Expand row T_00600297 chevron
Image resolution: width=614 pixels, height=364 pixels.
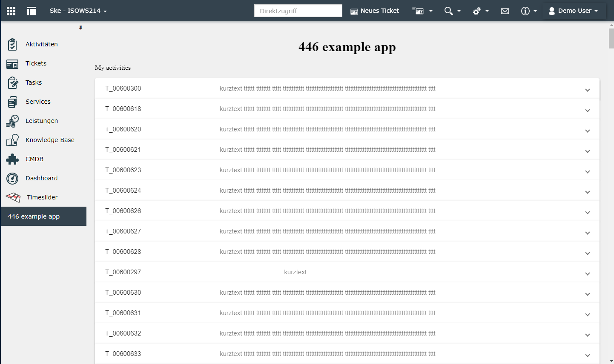pos(588,274)
